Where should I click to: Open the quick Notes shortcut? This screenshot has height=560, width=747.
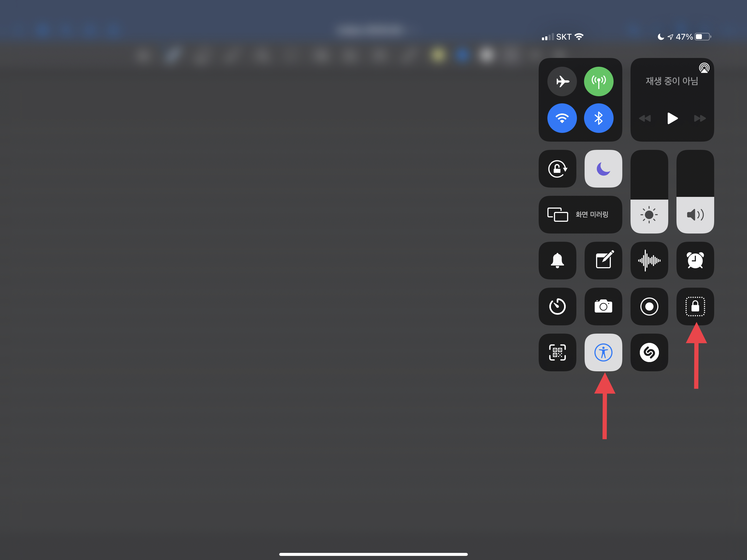click(x=603, y=260)
